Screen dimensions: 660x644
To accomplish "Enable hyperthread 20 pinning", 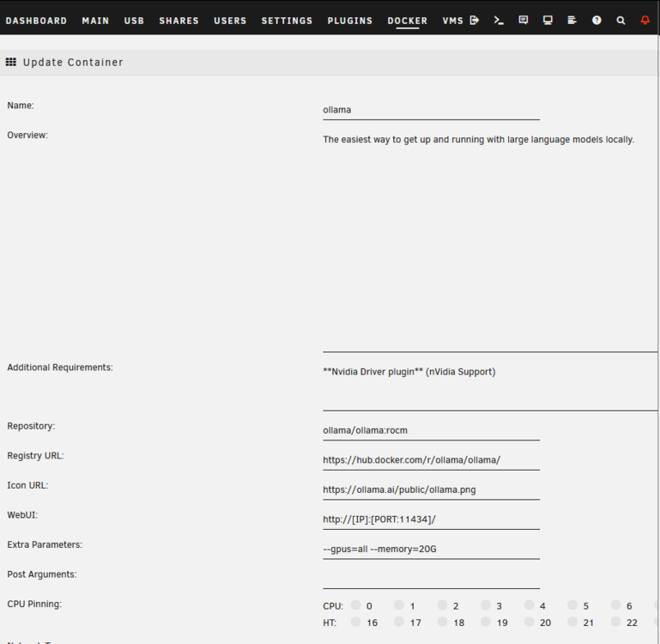I will [529, 622].
